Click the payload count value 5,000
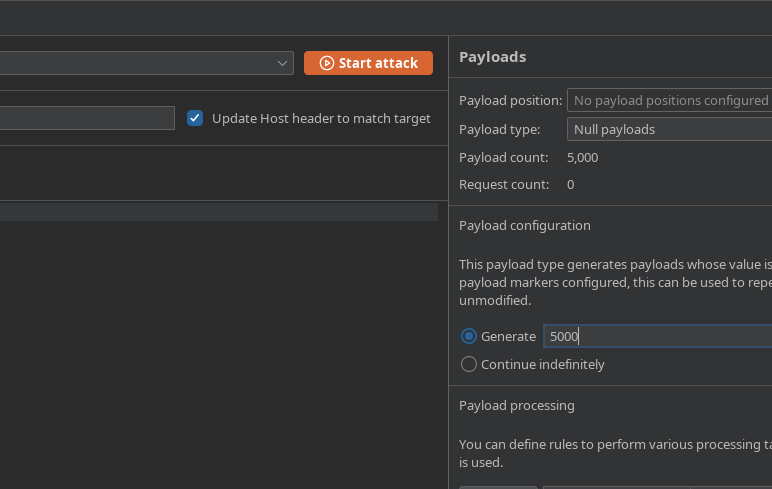 pyautogui.click(x=582, y=157)
